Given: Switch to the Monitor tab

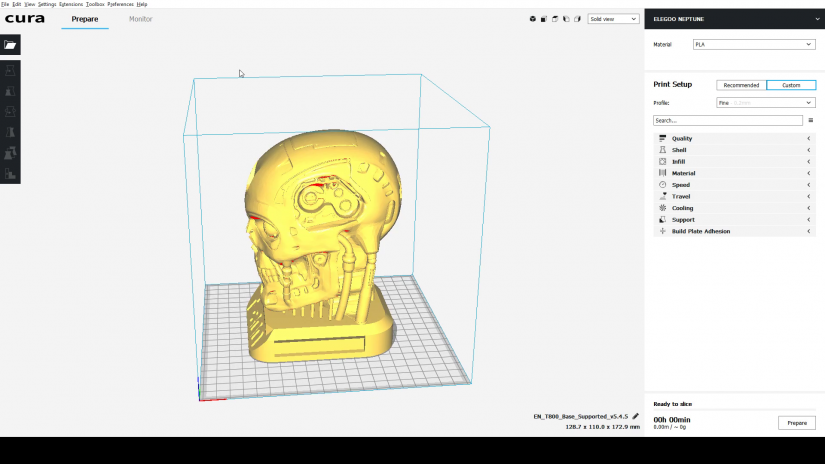Looking at the screenshot, I should (x=140, y=19).
